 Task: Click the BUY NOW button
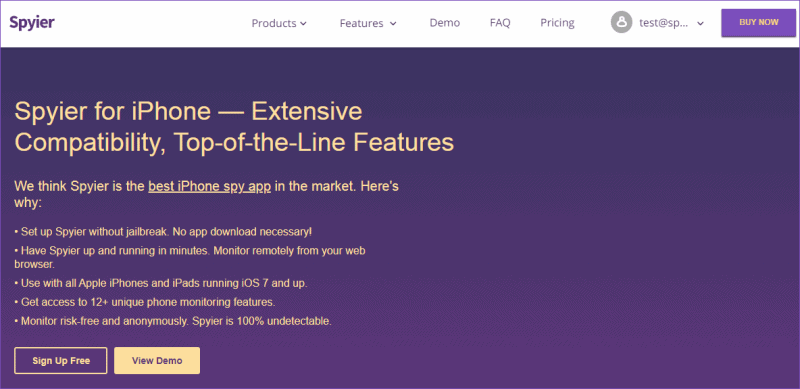[x=759, y=22]
